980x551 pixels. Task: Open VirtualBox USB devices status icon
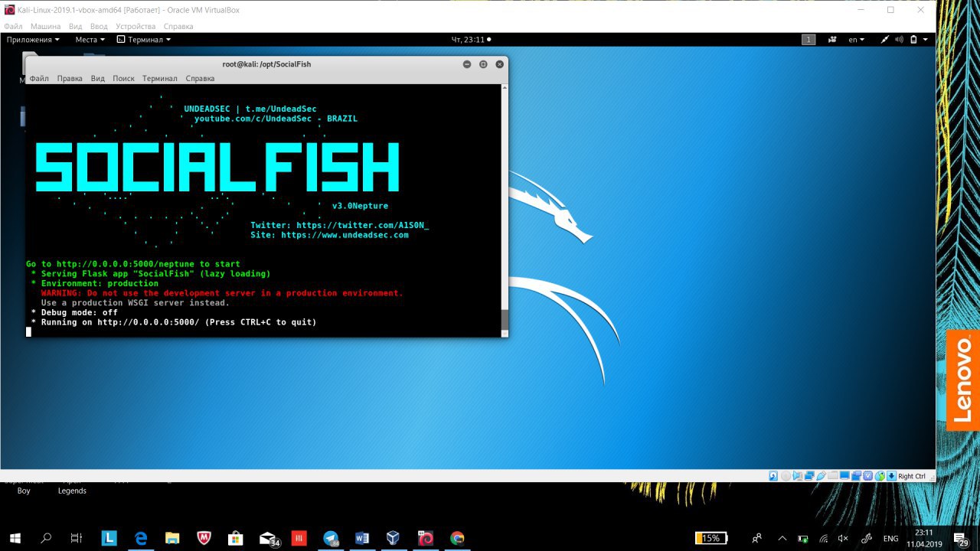(821, 476)
